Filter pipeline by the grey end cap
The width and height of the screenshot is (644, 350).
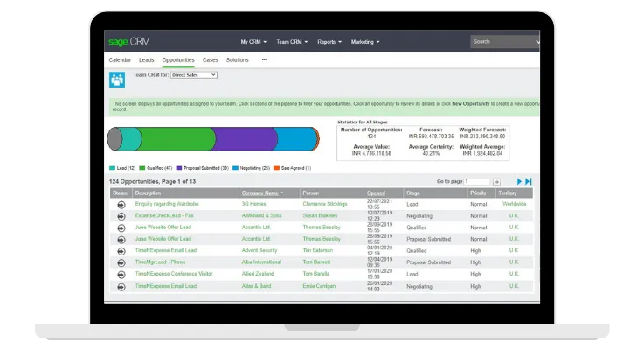[x=114, y=139]
